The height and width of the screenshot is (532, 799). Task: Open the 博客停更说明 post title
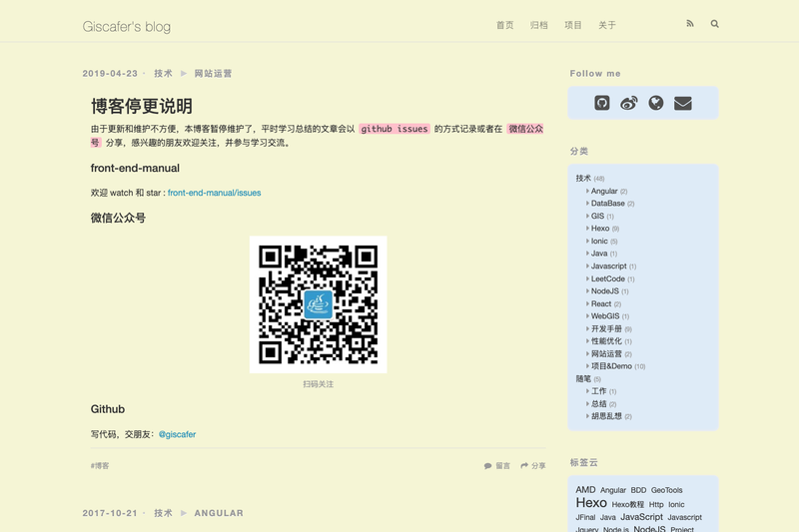pos(142,106)
